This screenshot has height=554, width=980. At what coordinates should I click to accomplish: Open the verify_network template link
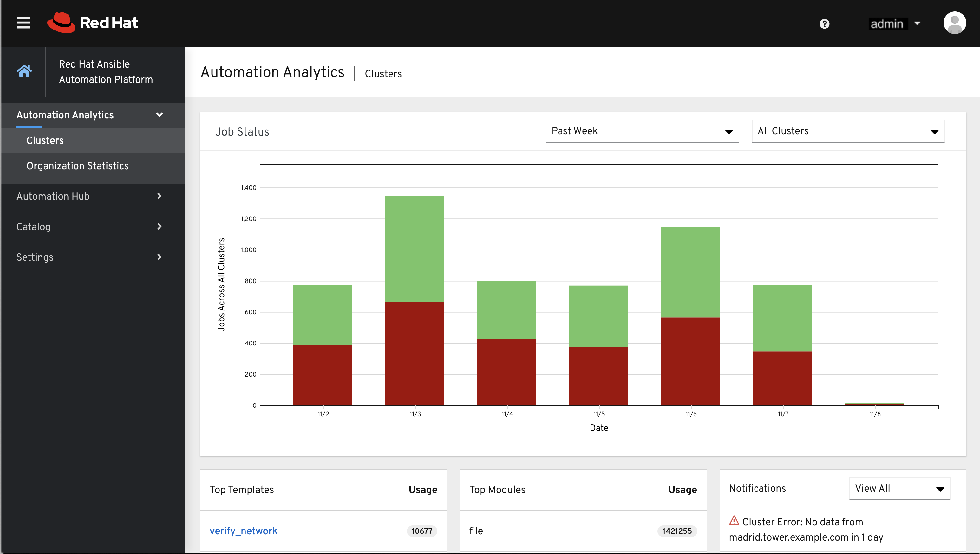(243, 531)
